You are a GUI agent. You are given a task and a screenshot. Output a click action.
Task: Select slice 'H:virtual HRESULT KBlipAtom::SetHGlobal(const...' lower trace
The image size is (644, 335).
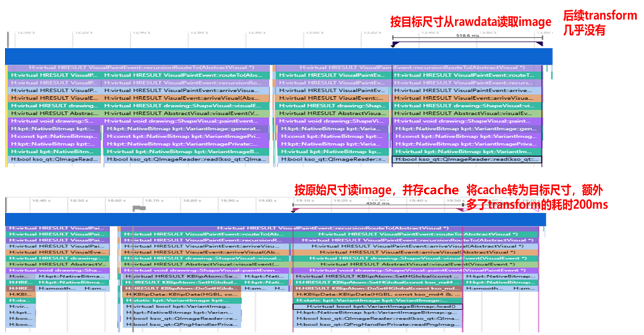378,276
